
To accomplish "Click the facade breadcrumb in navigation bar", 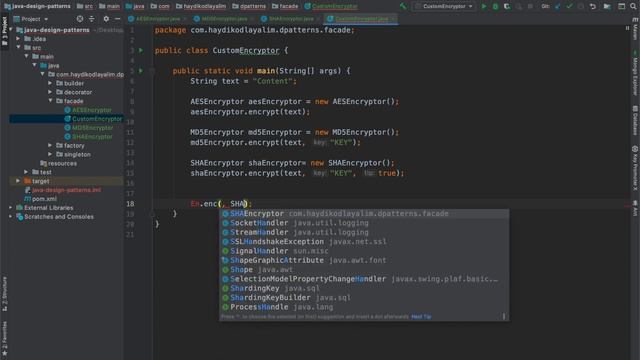I will pos(284,6).
